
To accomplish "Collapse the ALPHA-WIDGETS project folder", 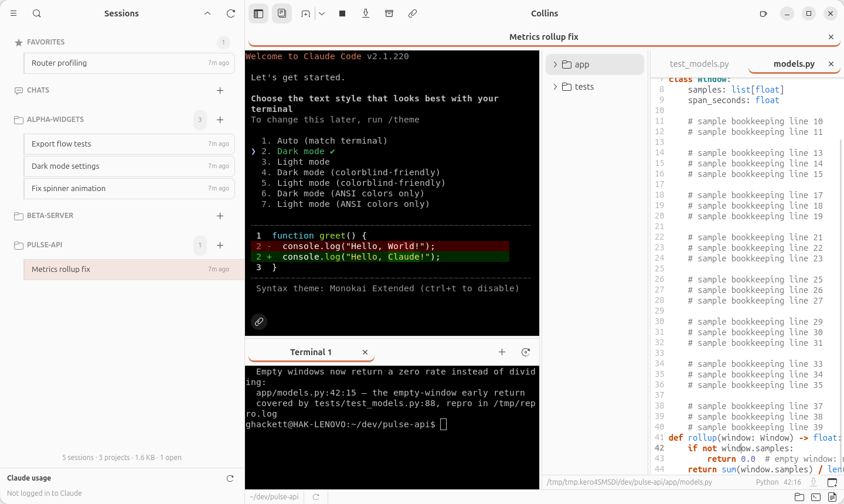I will coord(56,120).
